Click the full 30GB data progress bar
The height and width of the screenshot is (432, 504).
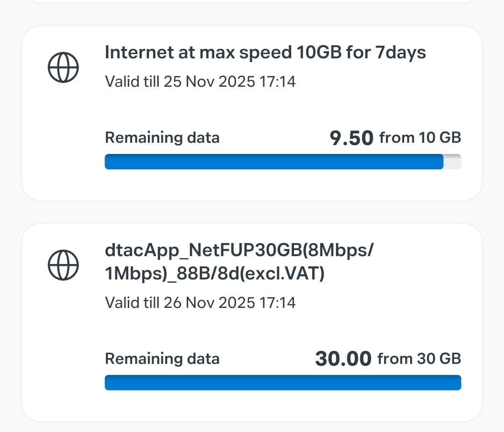pyautogui.click(x=283, y=383)
